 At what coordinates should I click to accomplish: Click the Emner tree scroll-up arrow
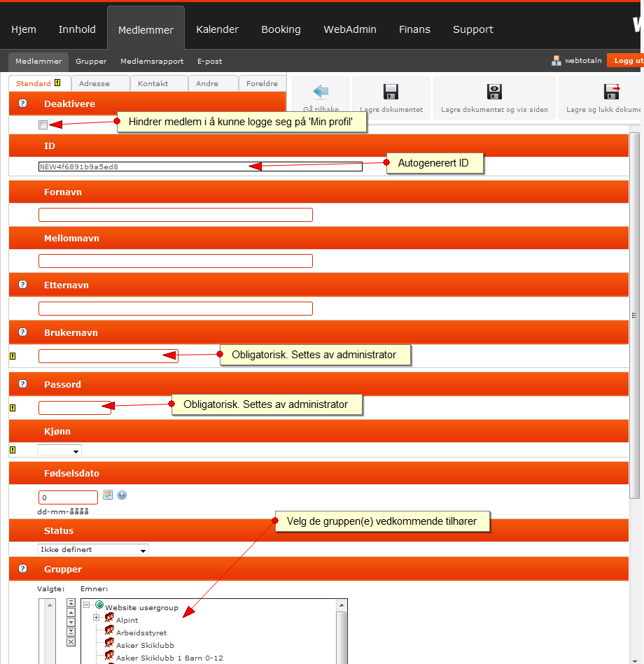tap(342, 605)
